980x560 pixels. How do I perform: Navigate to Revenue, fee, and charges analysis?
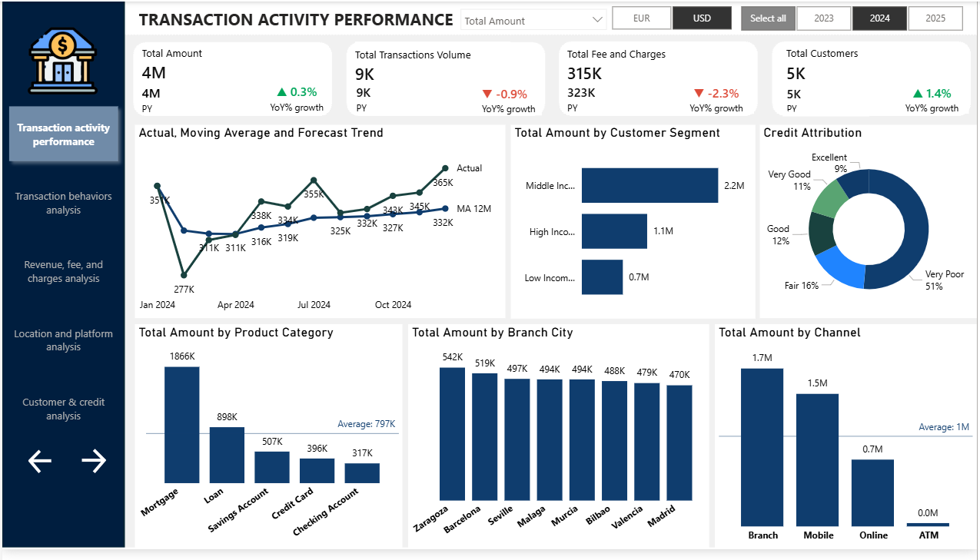(64, 271)
